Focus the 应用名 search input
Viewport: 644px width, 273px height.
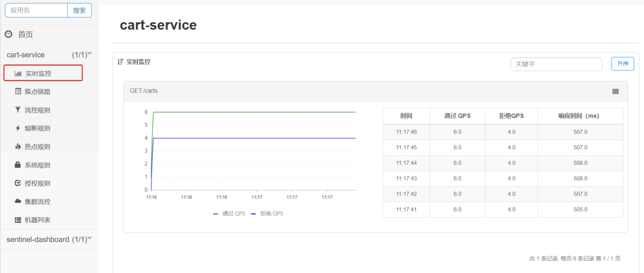(x=36, y=10)
